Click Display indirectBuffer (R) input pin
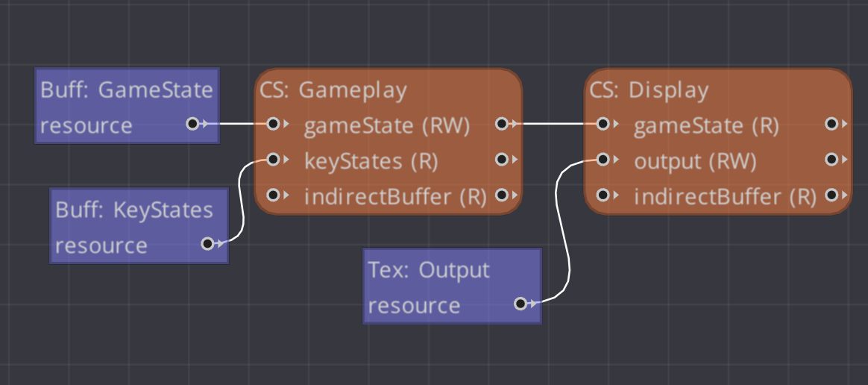 point(603,195)
